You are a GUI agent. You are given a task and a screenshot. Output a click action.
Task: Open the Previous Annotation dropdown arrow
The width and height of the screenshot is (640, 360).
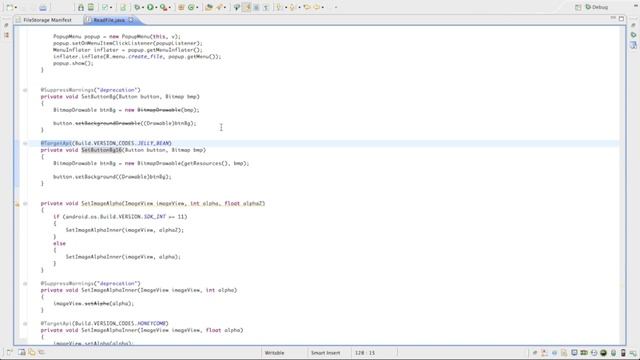pyautogui.click(x=299, y=7)
